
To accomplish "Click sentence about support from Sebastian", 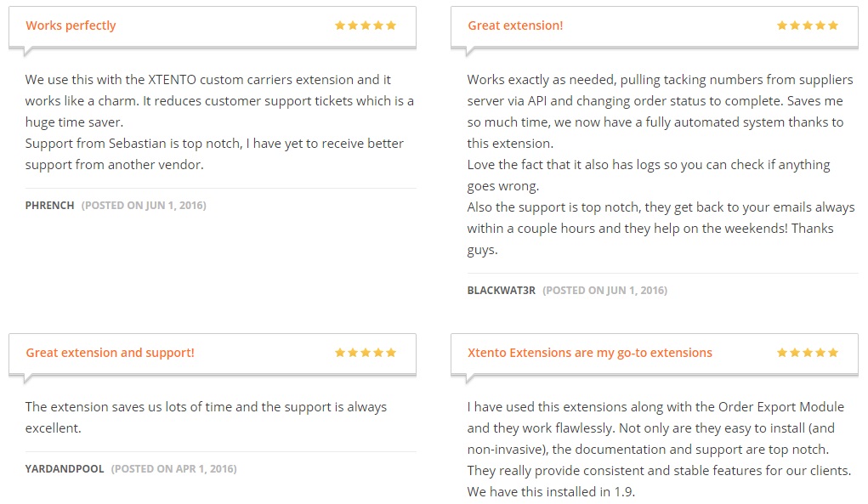I will (x=214, y=154).
